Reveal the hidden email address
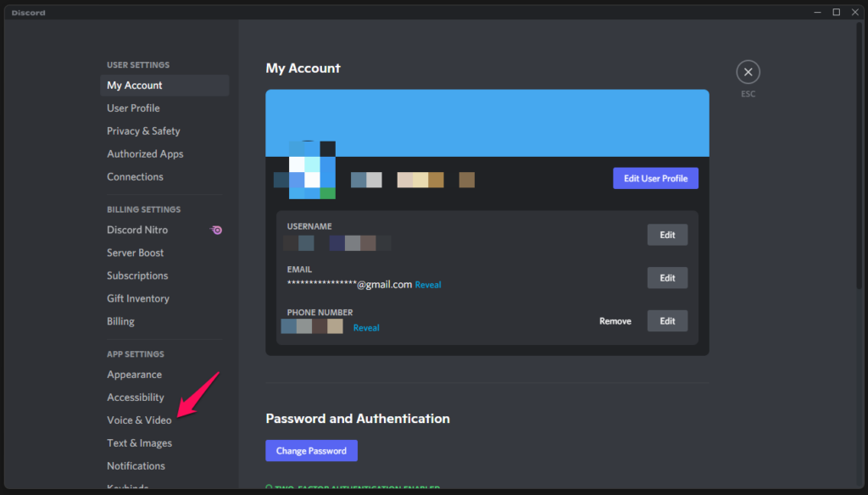Viewport: 868px width, 495px height. tap(427, 285)
